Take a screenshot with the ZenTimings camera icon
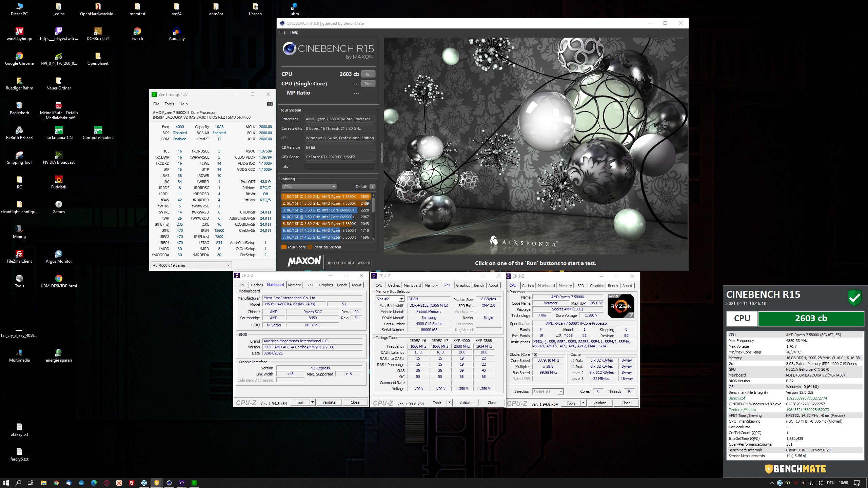868x488 pixels. click(x=270, y=104)
